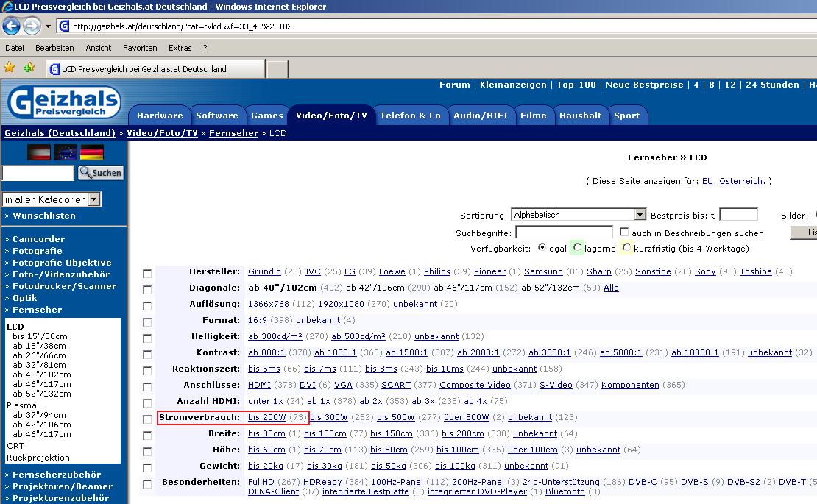Tick the Stromverbrauch row checkbox
817x504 pixels.
[x=147, y=419]
